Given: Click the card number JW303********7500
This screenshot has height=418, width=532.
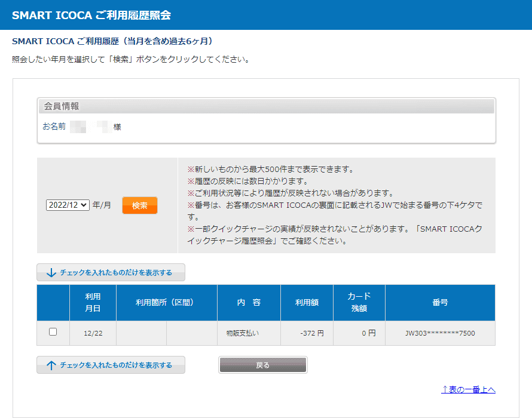Looking at the screenshot, I should 440,333.
